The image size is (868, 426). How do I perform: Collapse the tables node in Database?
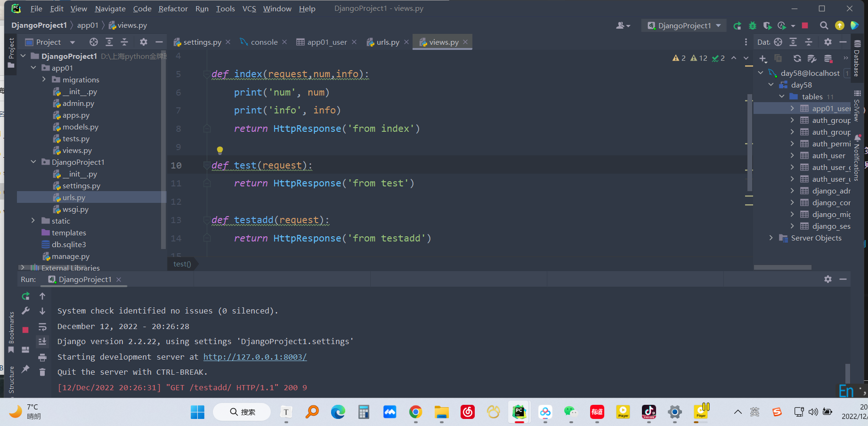782,96
